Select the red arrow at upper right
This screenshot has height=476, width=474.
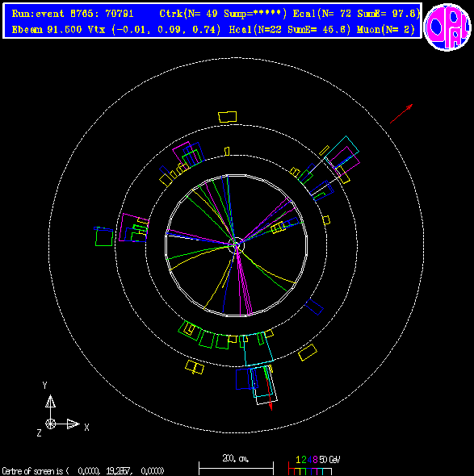click(x=401, y=114)
